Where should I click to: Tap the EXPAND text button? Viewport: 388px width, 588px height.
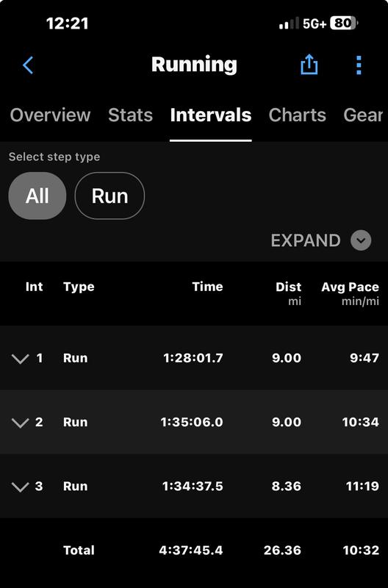point(306,240)
